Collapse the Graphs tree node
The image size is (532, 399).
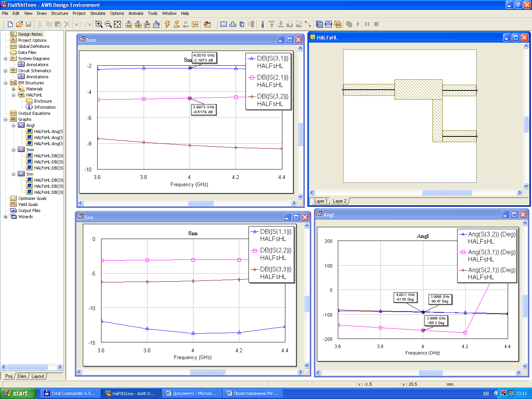pyautogui.click(x=5, y=119)
